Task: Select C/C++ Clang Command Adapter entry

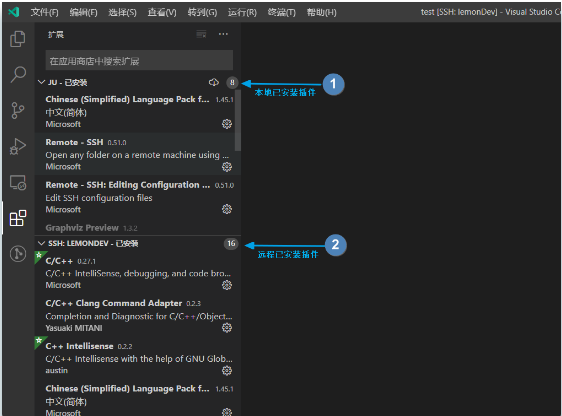Action: [x=138, y=315]
